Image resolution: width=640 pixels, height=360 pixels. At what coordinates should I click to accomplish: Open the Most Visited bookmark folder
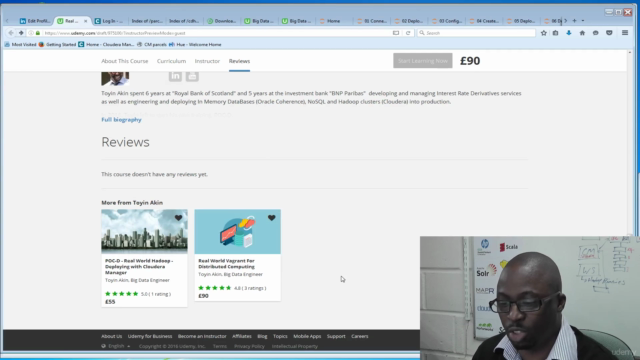tap(20, 44)
